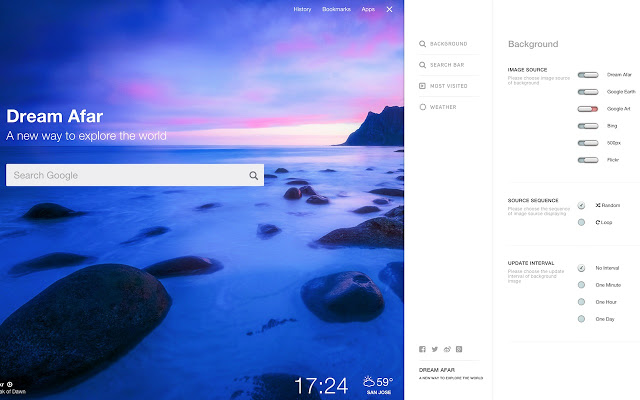The width and height of the screenshot is (640, 400).
Task: Click the 'Dream Afar' headline text
Action: [x=55, y=116]
